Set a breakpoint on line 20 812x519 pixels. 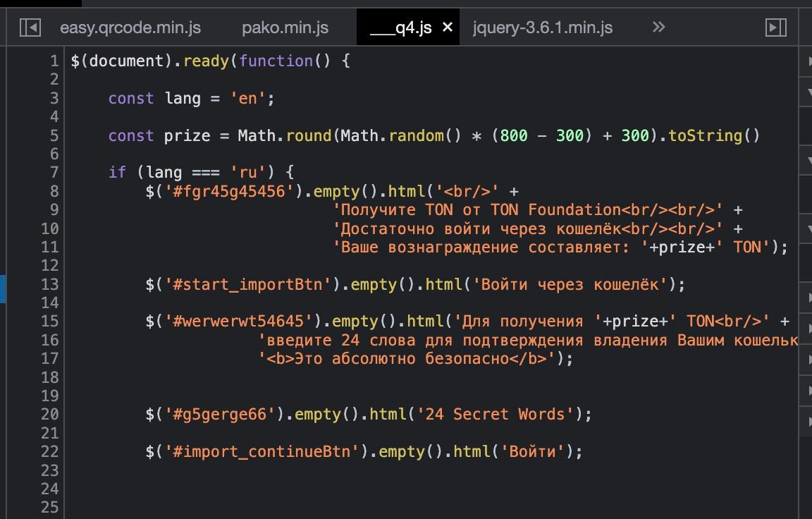50,415
